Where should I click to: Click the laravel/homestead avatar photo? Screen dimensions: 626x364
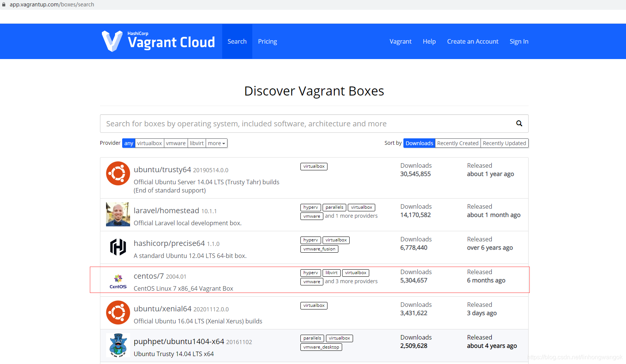pos(118,214)
